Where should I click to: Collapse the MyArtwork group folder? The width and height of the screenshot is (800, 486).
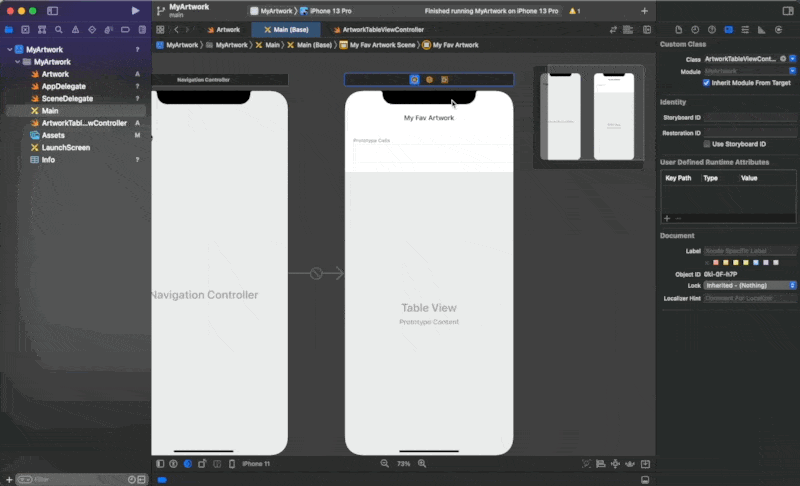[18, 62]
